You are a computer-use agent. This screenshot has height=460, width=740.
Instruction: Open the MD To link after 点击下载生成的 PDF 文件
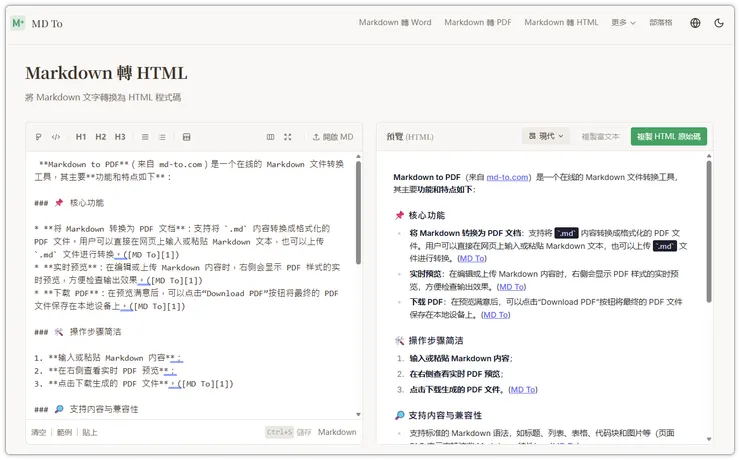point(523,390)
